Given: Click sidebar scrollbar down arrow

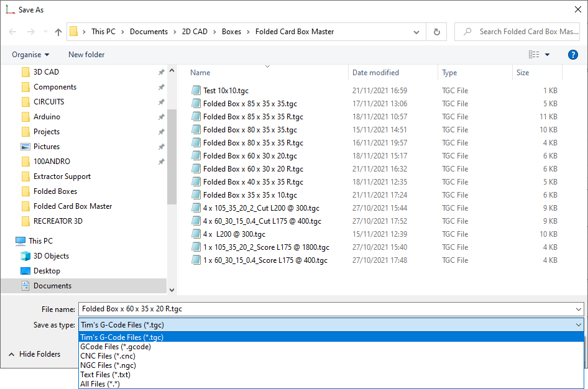Looking at the screenshot, I should [x=172, y=290].
